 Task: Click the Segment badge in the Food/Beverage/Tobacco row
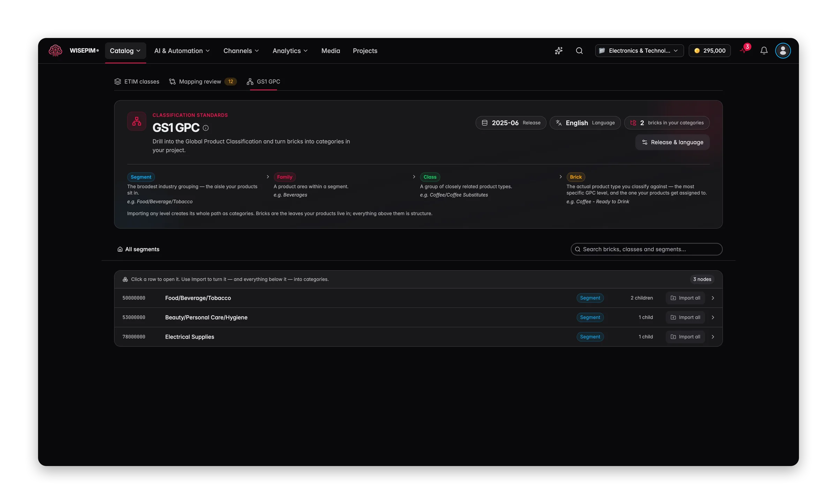point(590,298)
